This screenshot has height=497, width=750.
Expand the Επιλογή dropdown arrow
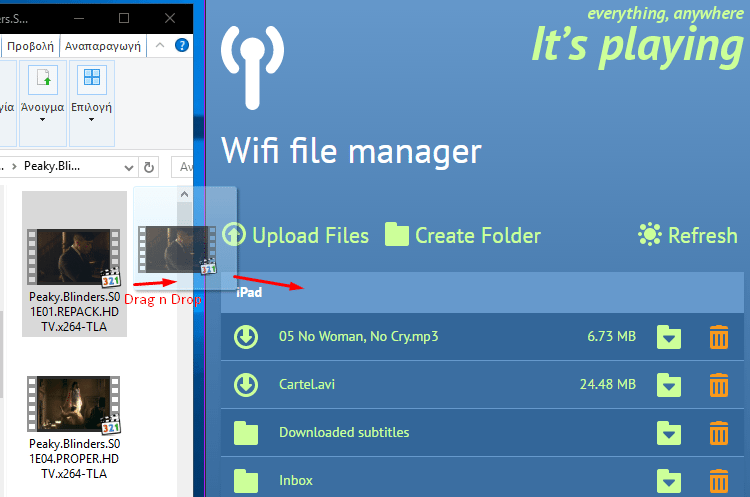point(91,120)
